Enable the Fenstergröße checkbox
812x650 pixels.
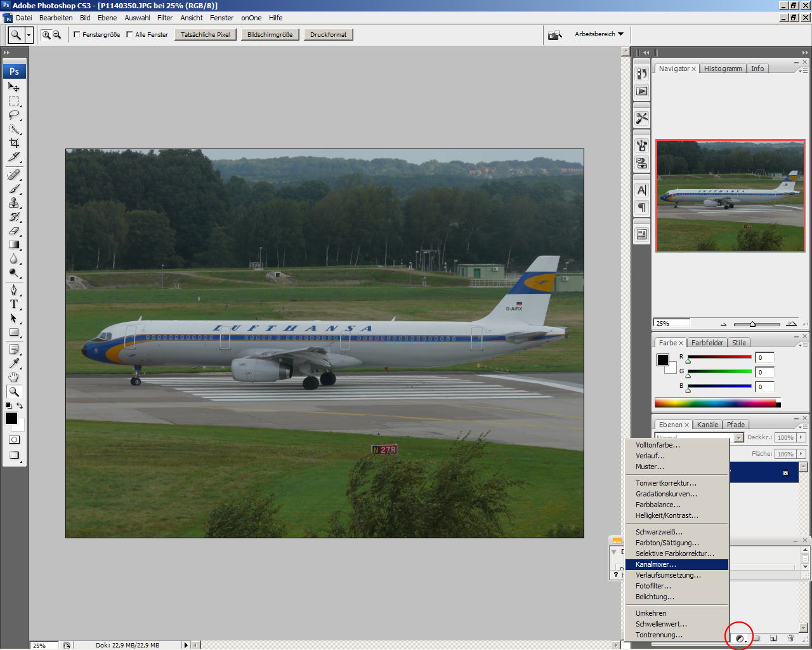(77, 34)
